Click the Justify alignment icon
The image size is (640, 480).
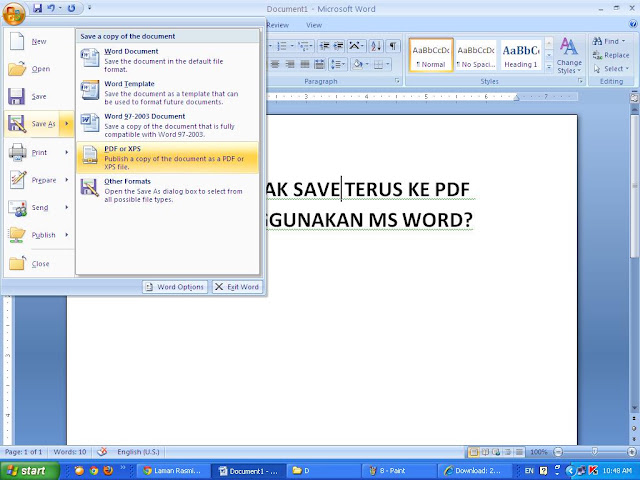click(x=304, y=64)
